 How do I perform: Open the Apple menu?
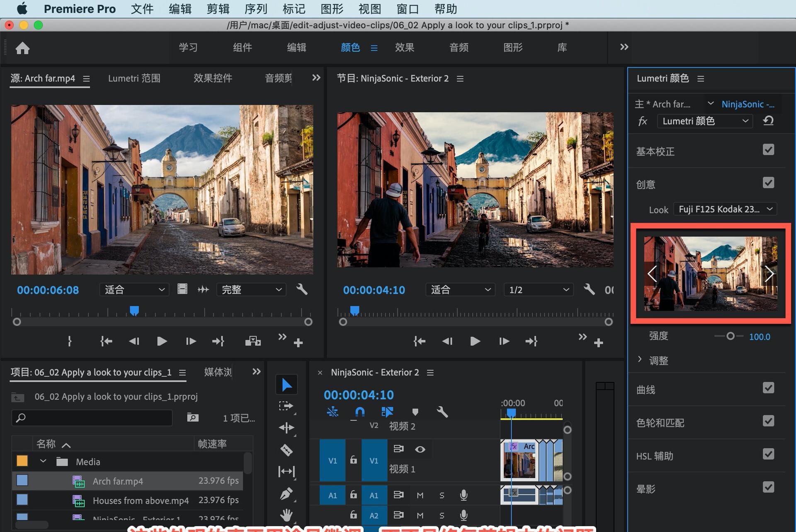pos(22,9)
